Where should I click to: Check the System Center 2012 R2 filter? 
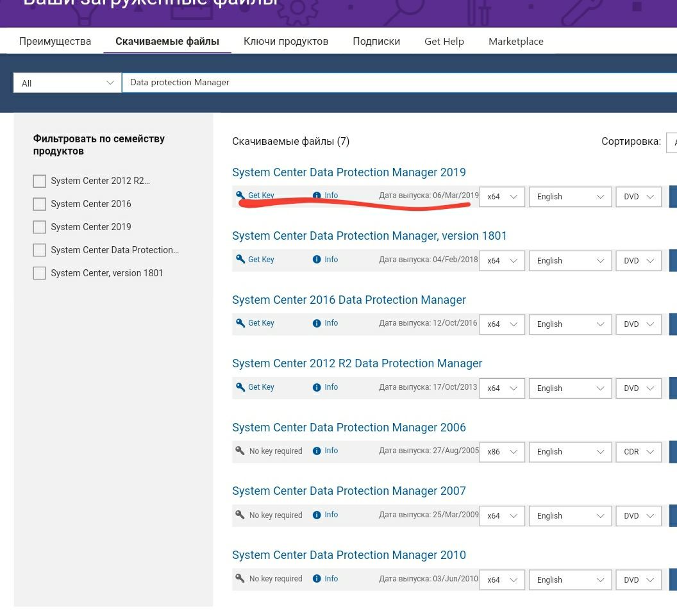tap(39, 181)
